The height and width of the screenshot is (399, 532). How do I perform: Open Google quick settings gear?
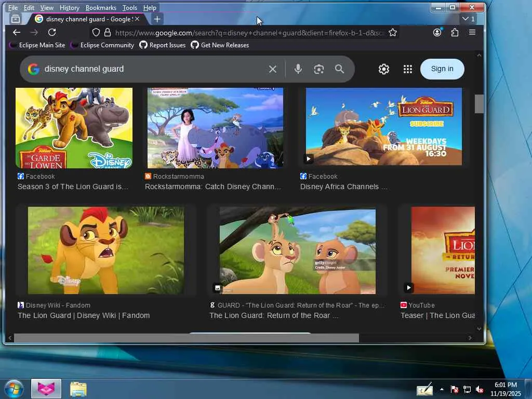(x=384, y=69)
